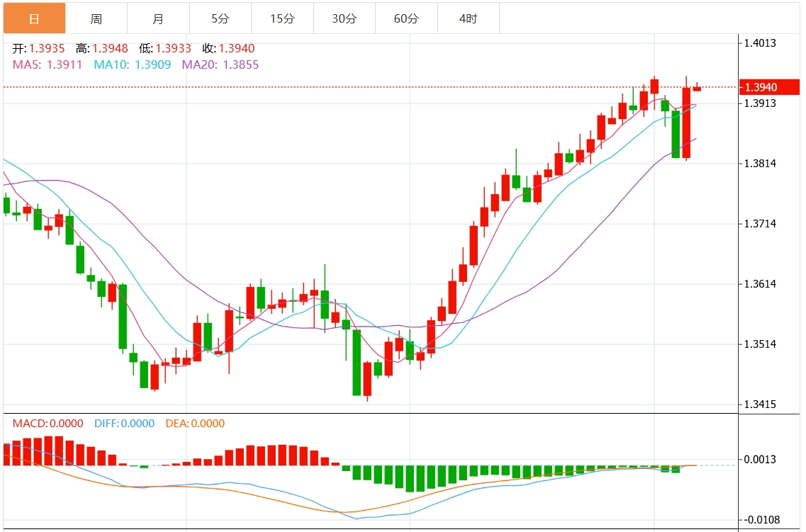Click the 1.3514 price axis label
Image resolution: width=806 pixels, height=532 pixels.
(x=760, y=344)
